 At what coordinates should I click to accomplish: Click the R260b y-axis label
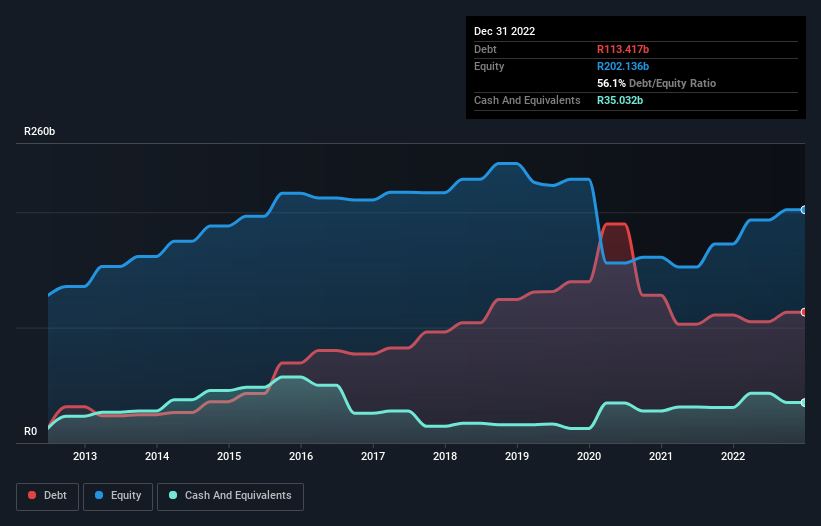(x=39, y=131)
